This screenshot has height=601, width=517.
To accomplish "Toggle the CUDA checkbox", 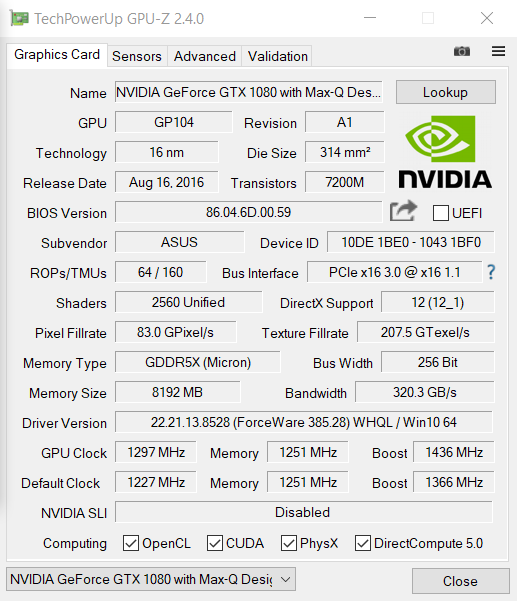I will pyautogui.click(x=215, y=543).
